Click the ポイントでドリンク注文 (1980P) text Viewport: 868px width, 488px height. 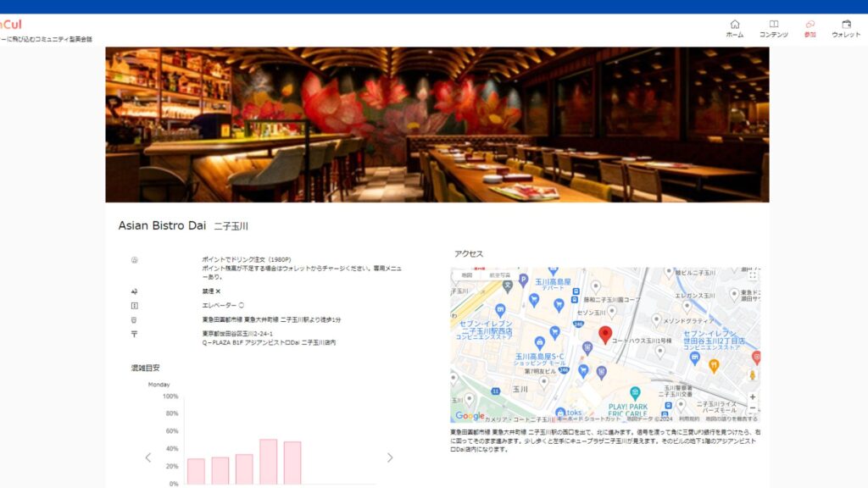point(247,259)
